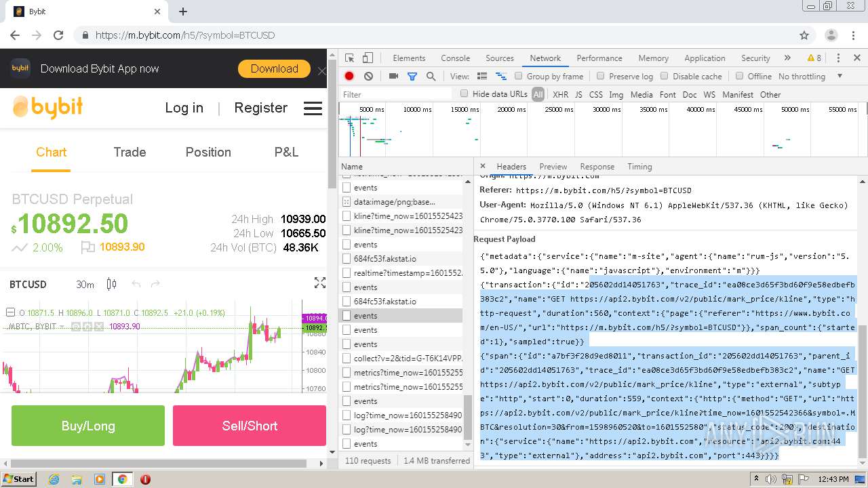Click the red record network log button
The height and width of the screenshot is (488, 868).
tap(349, 77)
